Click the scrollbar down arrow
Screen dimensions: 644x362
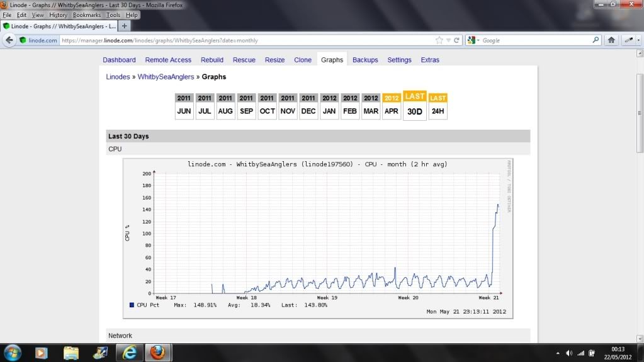coord(640,339)
